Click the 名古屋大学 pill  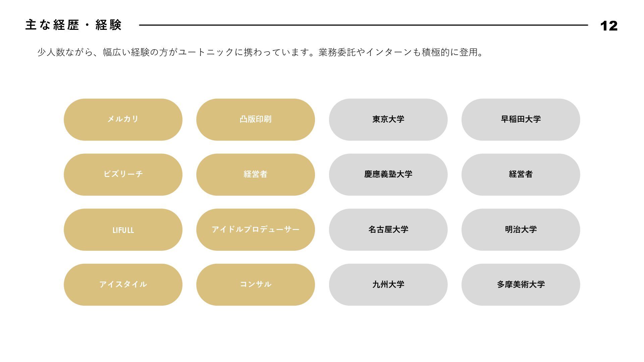(388, 230)
